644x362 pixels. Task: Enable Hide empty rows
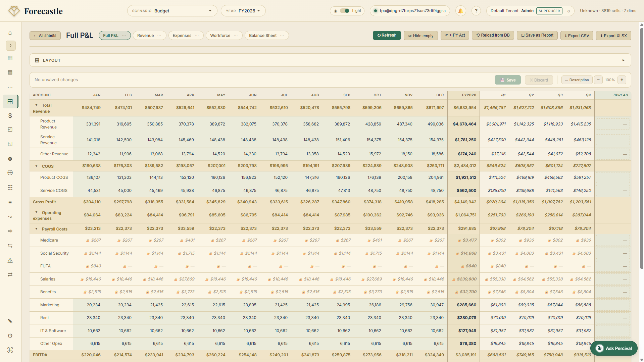[x=420, y=36]
